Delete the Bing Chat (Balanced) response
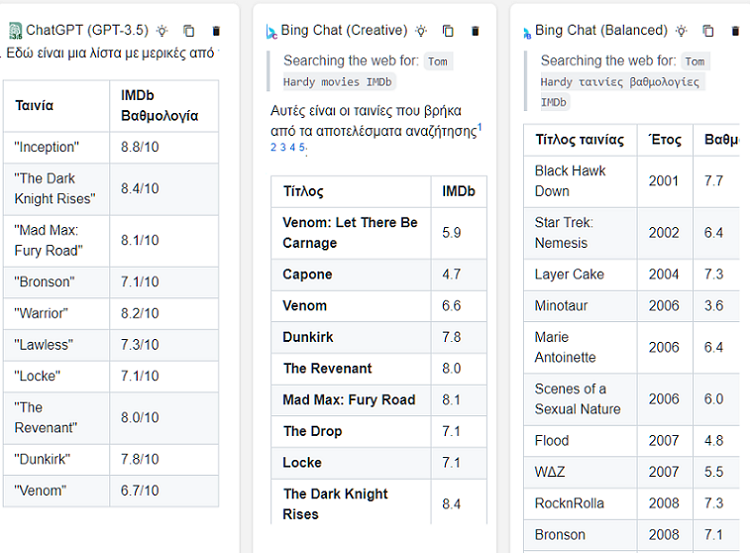Viewport: 750px width, 553px height. 735,31
